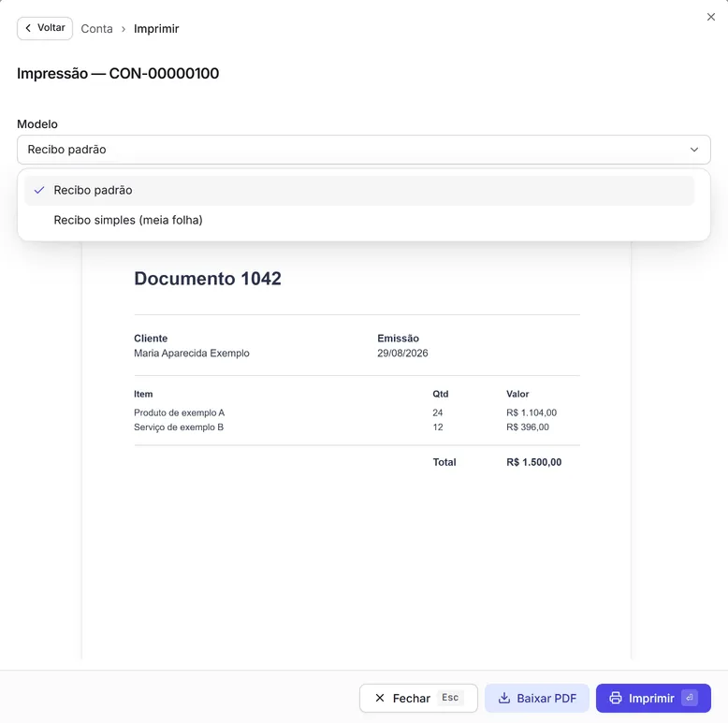
Task: Choose the Recibo padrão option in list
Action: click(359, 190)
